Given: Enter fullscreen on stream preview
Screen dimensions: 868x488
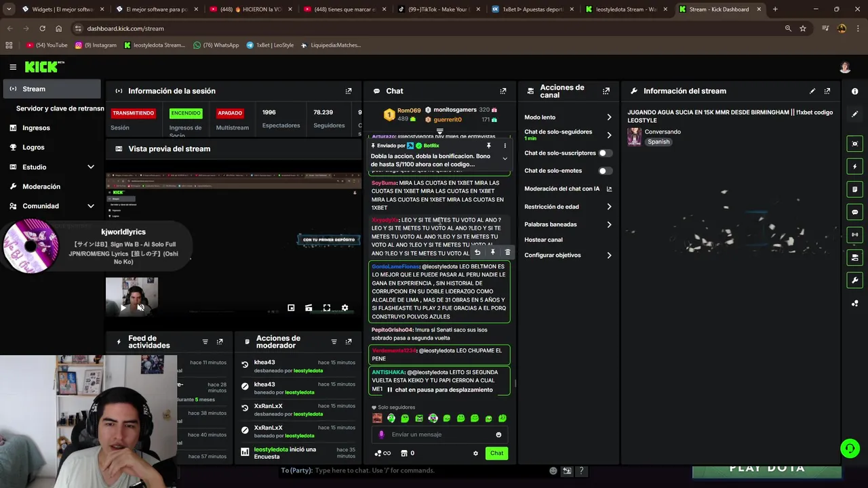Looking at the screenshot, I should (327, 308).
